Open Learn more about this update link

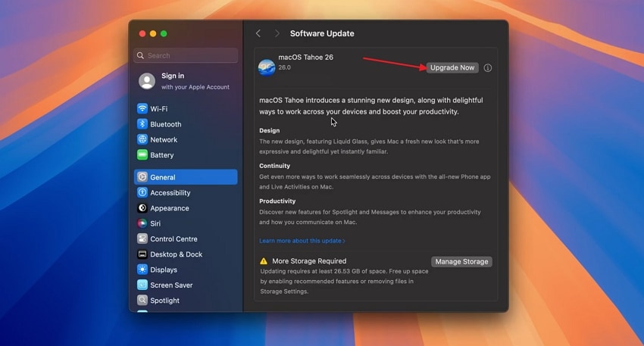[302, 241]
